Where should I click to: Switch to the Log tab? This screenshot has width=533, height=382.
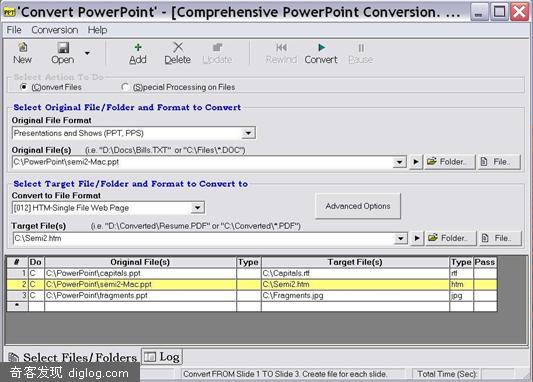(x=162, y=357)
